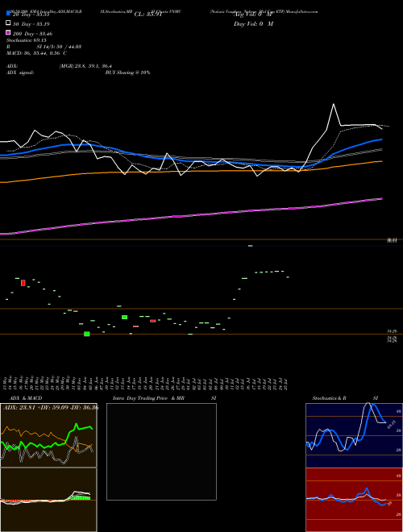Click the magenta 200 Day legend swatch
Image resolution: width=403 pixels, height=532 pixels.
(x=8, y=32)
